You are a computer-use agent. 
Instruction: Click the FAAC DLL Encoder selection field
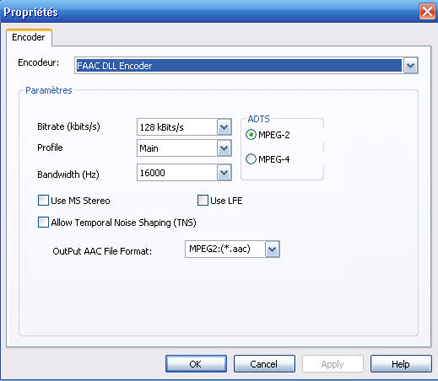(x=239, y=66)
